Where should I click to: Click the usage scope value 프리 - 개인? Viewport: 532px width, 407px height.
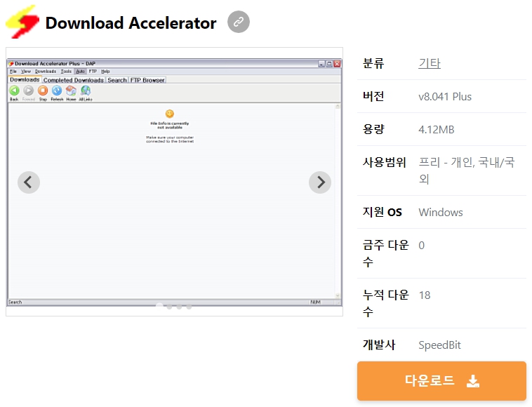pyautogui.click(x=467, y=171)
